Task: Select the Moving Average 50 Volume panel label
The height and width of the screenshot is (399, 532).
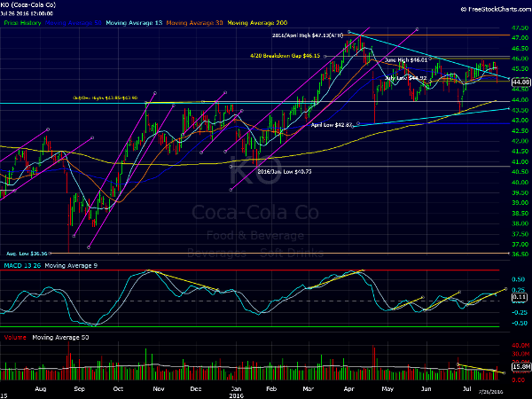Action: tap(60, 338)
